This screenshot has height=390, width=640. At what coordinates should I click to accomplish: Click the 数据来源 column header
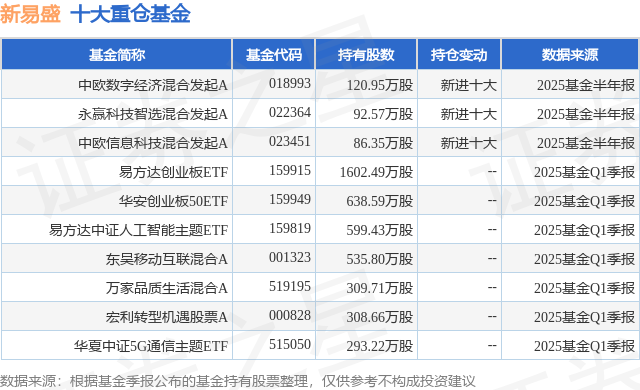point(570,55)
